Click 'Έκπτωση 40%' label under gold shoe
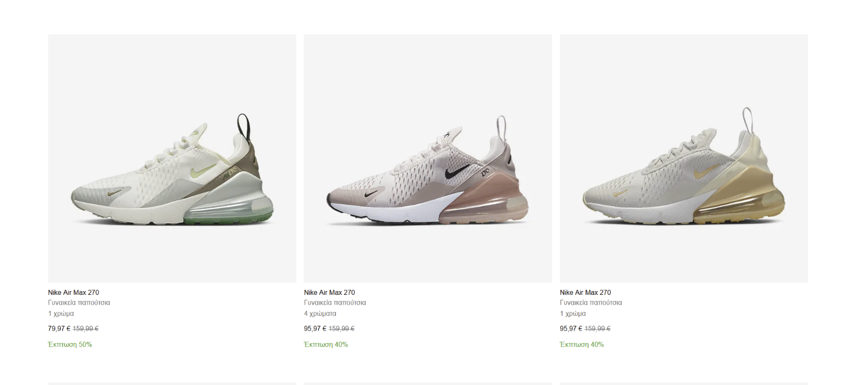This screenshot has width=868, height=385. [582, 344]
